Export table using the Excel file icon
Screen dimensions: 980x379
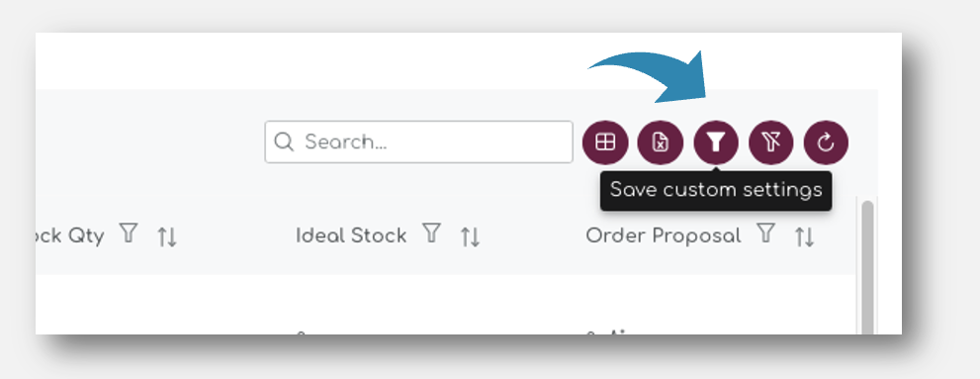[x=660, y=142]
